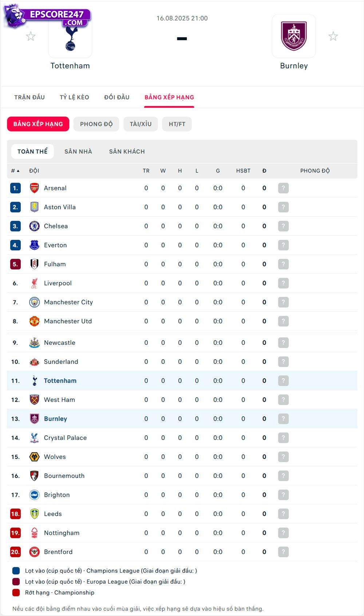Click the Liverpool crest icon
This screenshot has width=364, height=616.
tap(35, 283)
